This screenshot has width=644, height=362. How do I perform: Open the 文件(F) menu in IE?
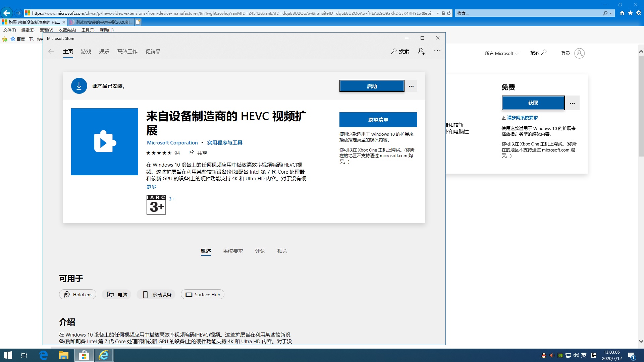tap(10, 30)
